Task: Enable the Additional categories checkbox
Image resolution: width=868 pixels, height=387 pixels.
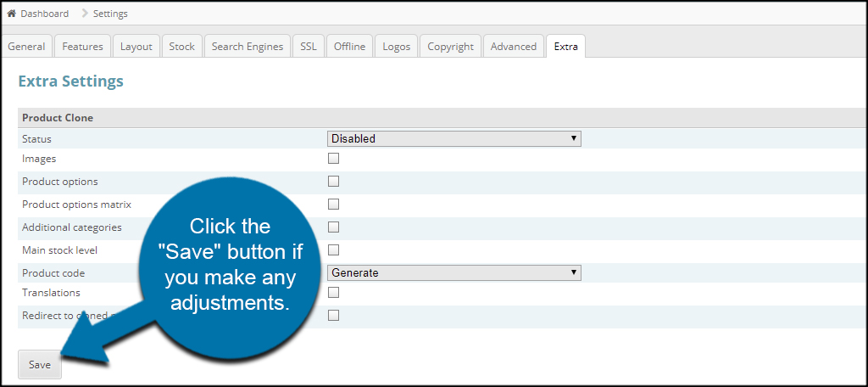Action: click(333, 227)
